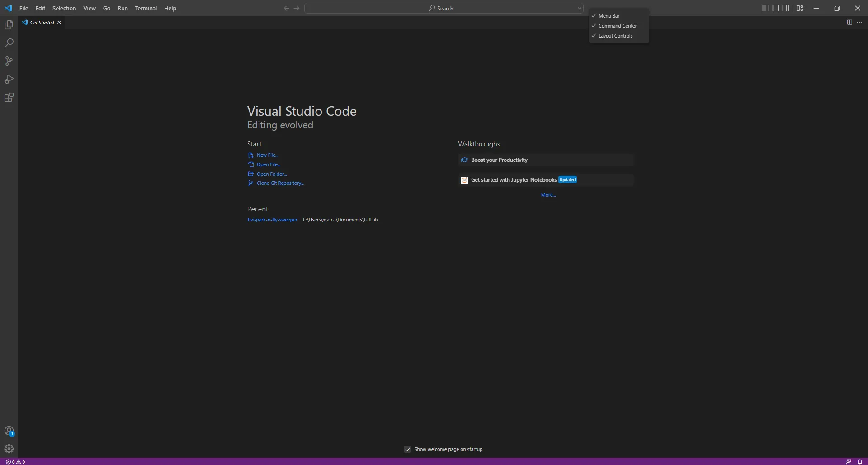Viewport: 868px width, 465px height.
Task: Open the Accounts icon in activity bar
Action: click(x=9, y=431)
